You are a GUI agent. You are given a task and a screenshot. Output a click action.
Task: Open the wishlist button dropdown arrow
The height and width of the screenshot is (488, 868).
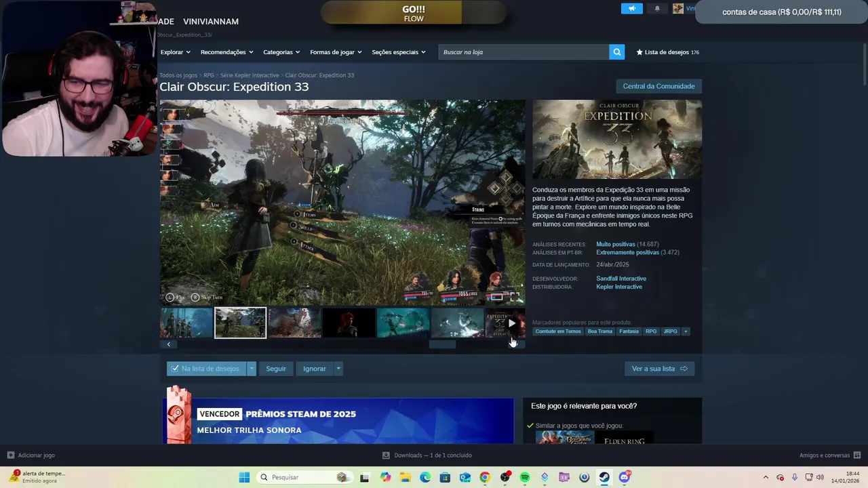click(x=252, y=369)
